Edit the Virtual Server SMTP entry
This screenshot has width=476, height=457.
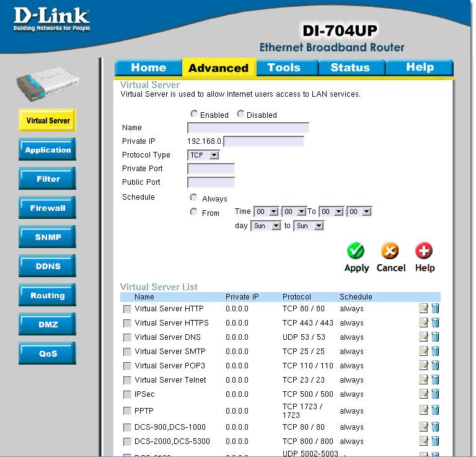(423, 351)
